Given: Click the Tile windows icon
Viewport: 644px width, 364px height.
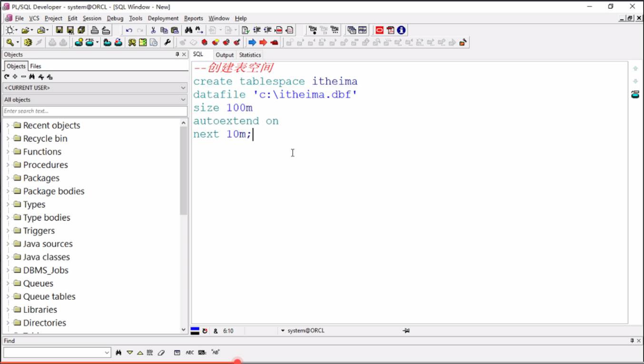Looking at the screenshot, I should tap(362, 30).
